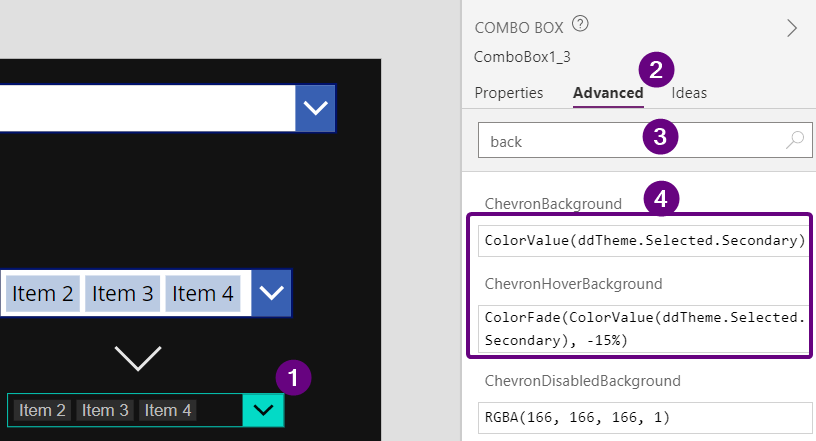Click Item 3 tag in bottom dark combo box

pos(104,410)
